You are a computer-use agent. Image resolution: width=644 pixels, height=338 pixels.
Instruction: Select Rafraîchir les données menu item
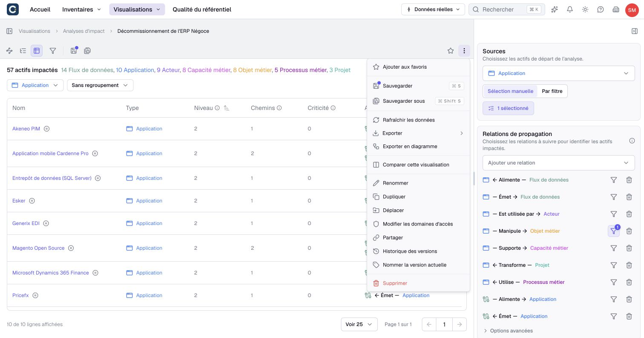pyautogui.click(x=418, y=120)
